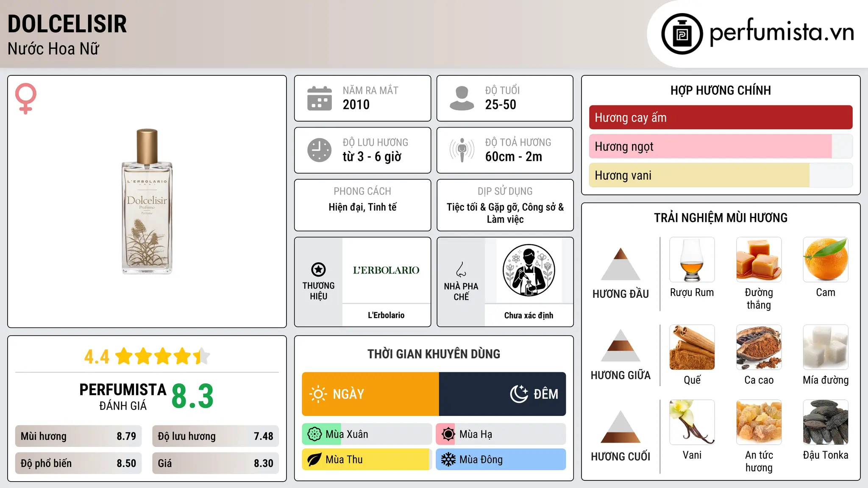Click the base notes pyramid icon above Hương cuối
The width and height of the screenshot is (868, 488).
pyautogui.click(x=621, y=427)
